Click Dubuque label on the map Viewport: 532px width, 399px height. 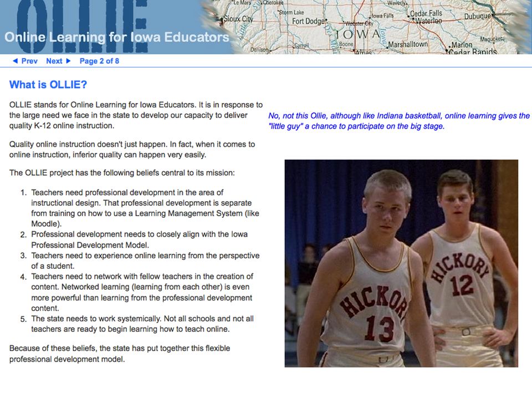477,16
